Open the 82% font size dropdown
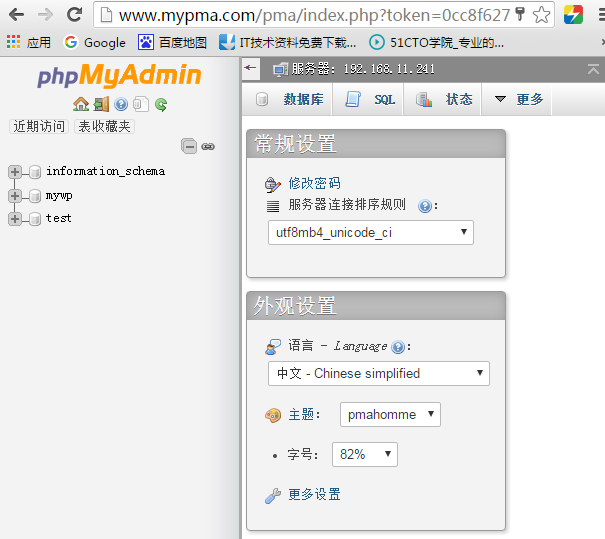 pyautogui.click(x=365, y=455)
